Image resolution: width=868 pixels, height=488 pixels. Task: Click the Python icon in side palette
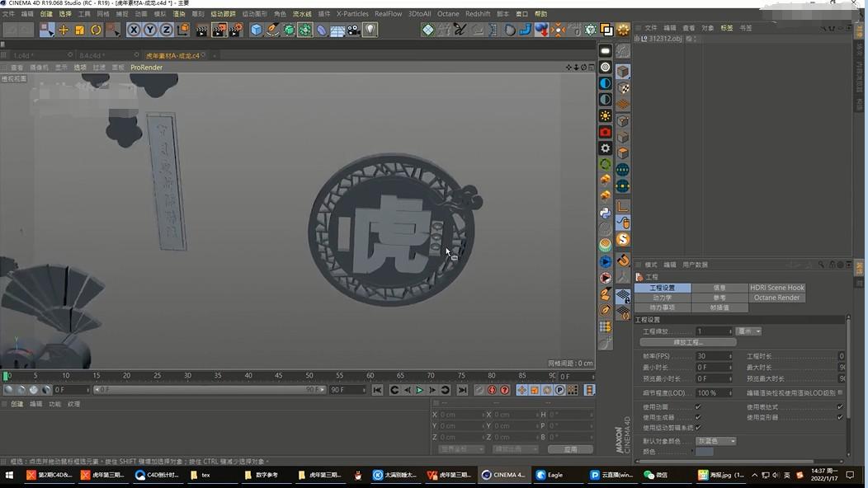pyautogui.click(x=606, y=213)
